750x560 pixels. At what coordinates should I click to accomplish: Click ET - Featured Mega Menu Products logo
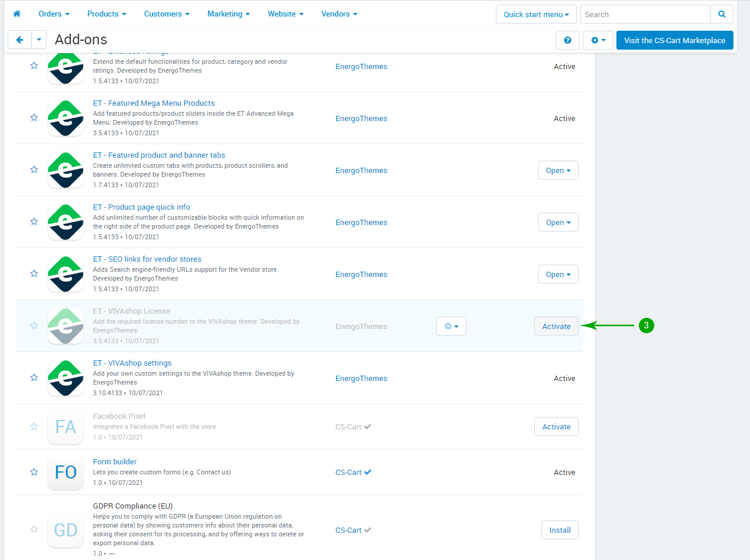[x=66, y=118]
